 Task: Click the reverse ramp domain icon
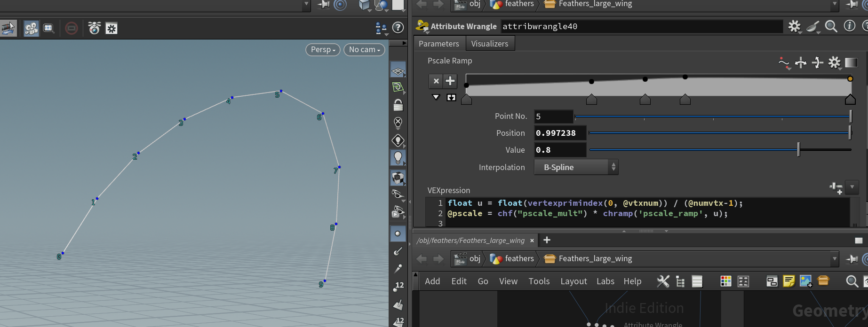coord(801,62)
